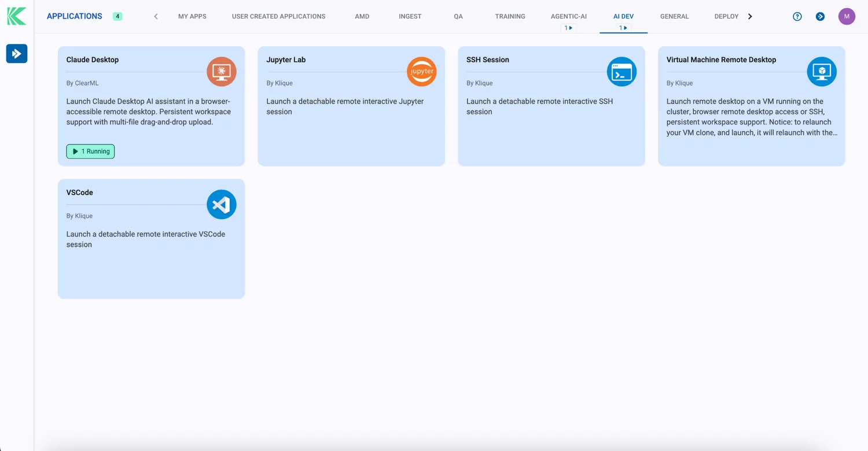Click the AI DEV tab

[623, 16]
